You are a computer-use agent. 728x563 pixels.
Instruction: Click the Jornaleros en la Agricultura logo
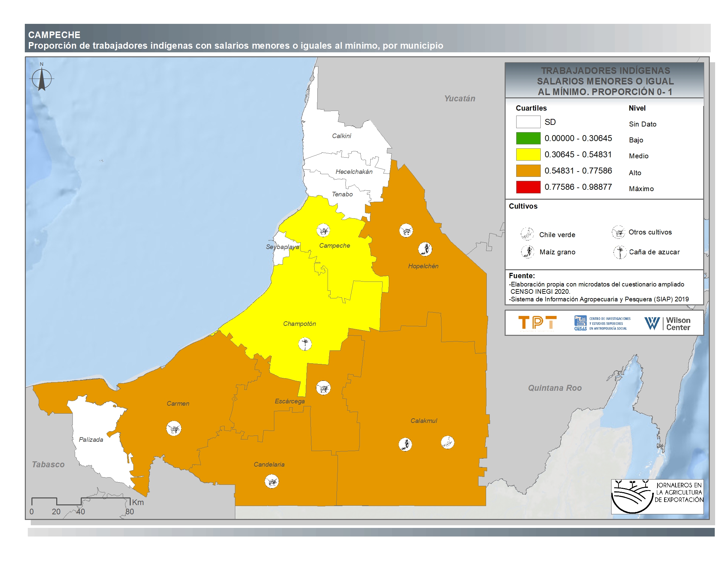(657, 497)
